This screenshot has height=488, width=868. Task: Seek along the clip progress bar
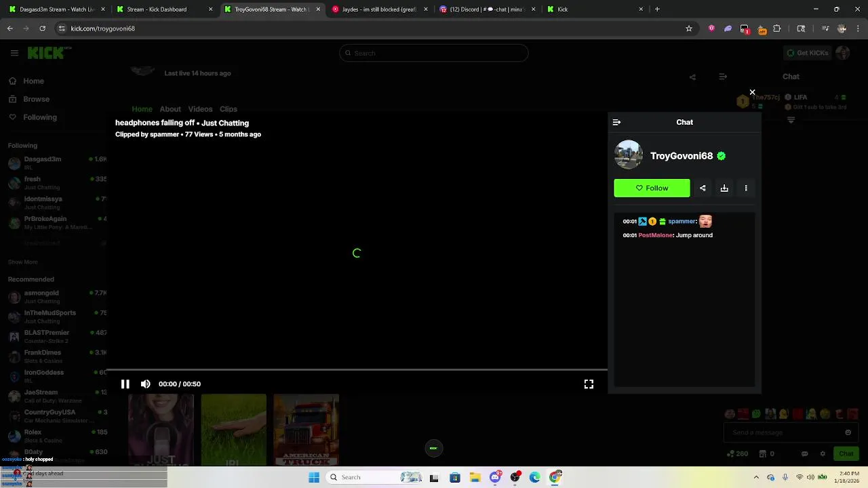[x=357, y=370]
